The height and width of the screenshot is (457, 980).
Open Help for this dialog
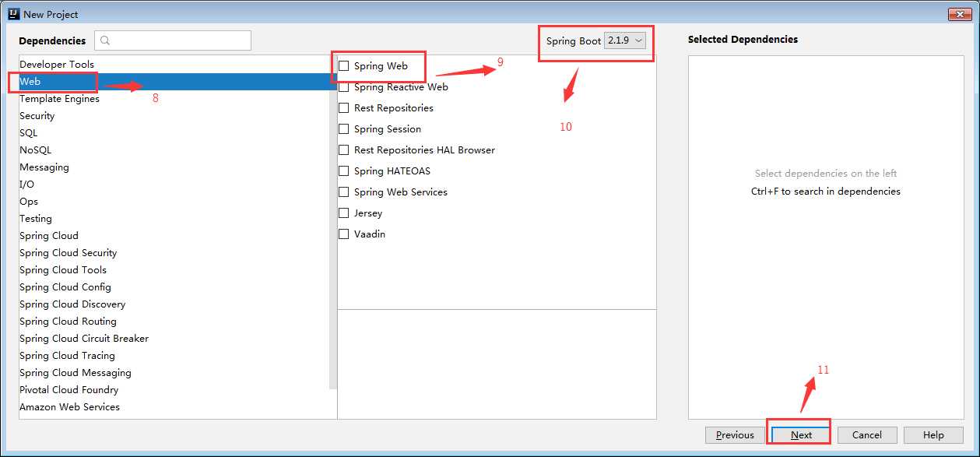click(x=933, y=435)
